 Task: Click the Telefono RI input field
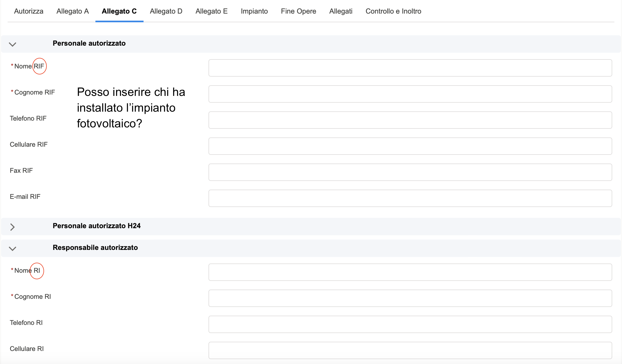click(x=410, y=324)
